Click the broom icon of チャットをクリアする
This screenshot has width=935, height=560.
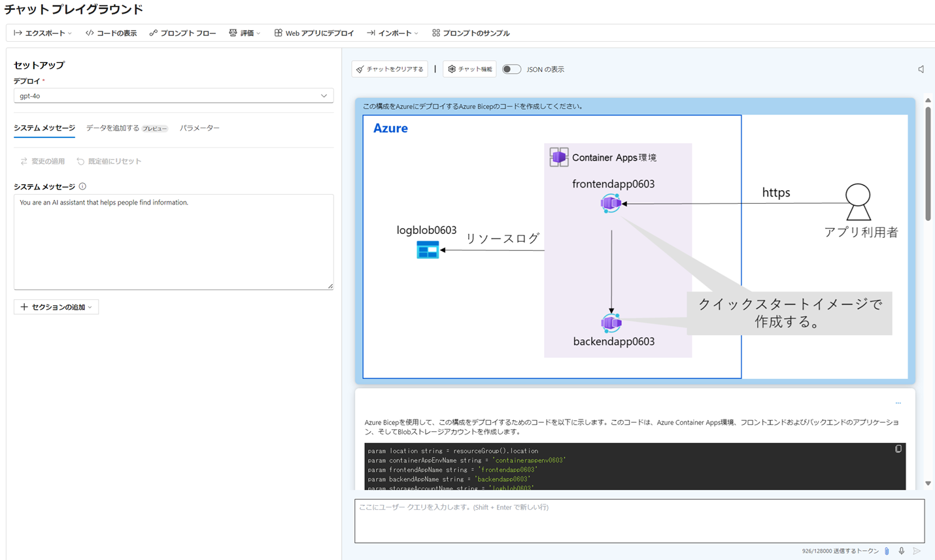360,69
